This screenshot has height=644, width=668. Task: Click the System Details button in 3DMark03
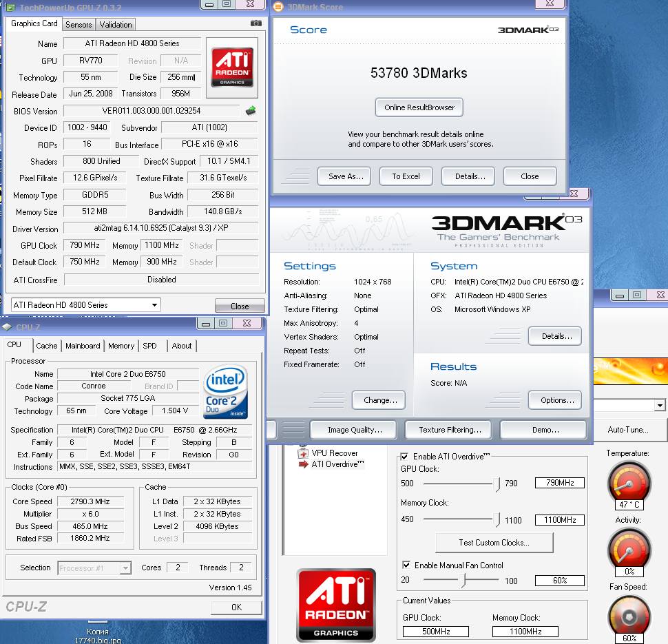pos(554,336)
